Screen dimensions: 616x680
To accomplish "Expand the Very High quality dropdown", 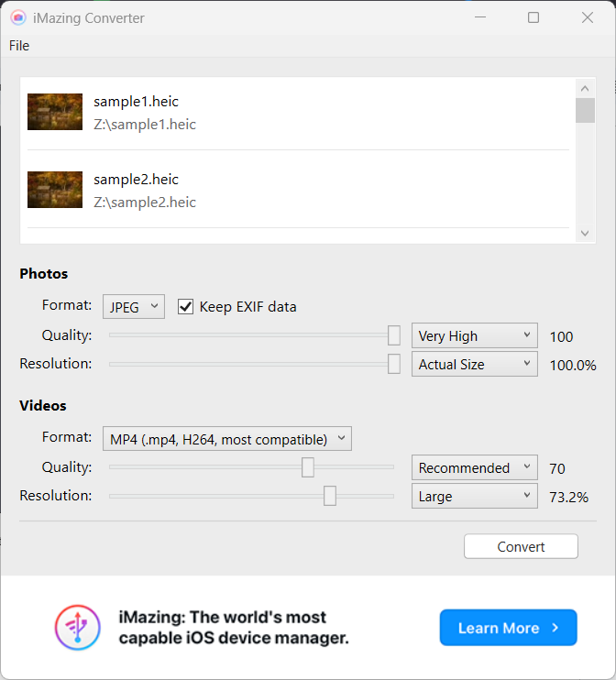I will point(474,336).
